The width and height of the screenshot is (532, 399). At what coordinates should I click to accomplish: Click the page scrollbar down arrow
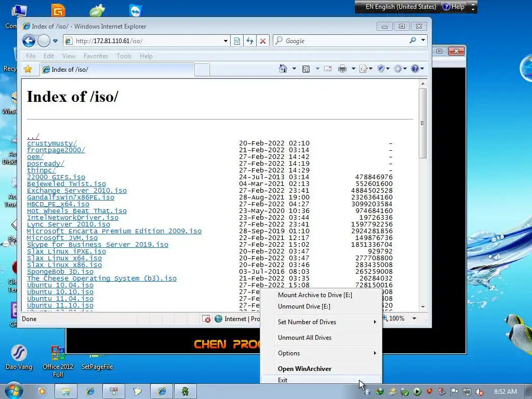point(423,307)
